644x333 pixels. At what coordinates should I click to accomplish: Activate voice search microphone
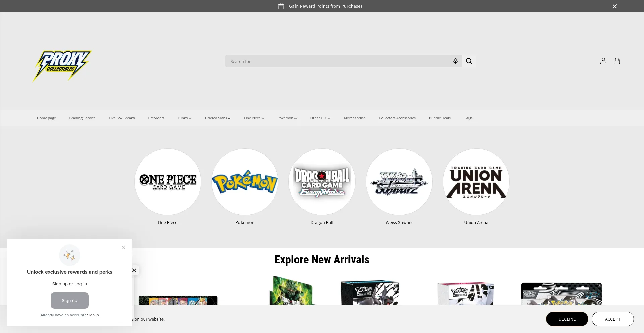click(455, 61)
